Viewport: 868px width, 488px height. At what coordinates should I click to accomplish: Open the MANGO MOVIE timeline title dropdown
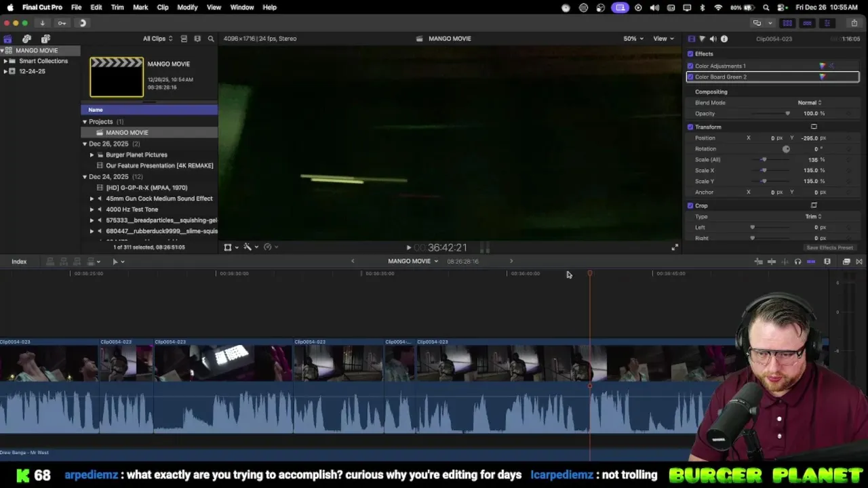pos(413,262)
